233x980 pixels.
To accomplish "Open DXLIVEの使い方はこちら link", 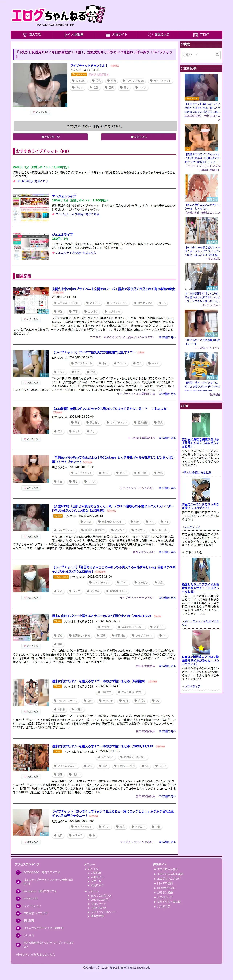I will 32,181.
